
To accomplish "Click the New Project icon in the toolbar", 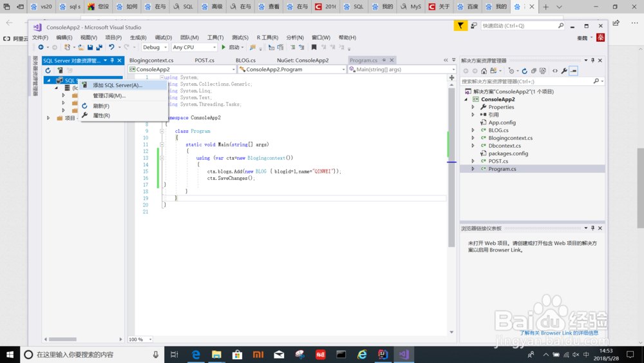I will pos(67,47).
